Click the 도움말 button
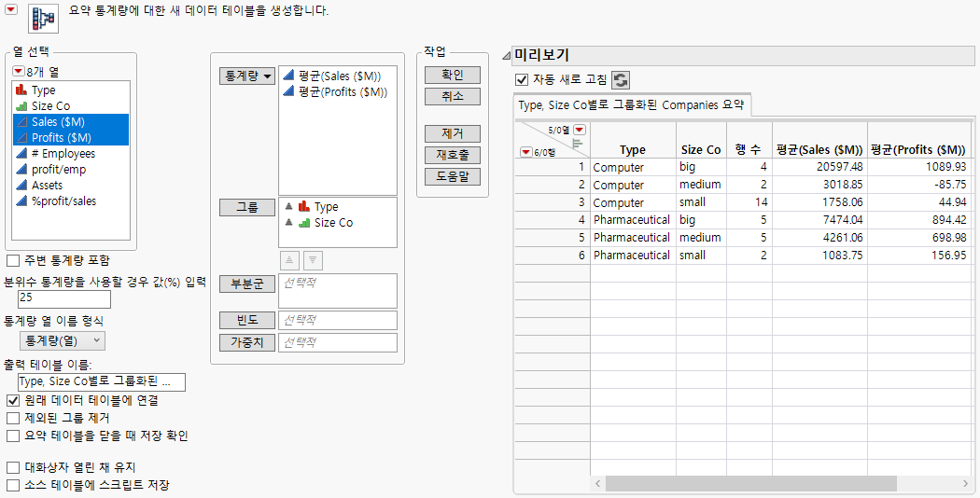The width and height of the screenshot is (980, 498). pos(453,177)
